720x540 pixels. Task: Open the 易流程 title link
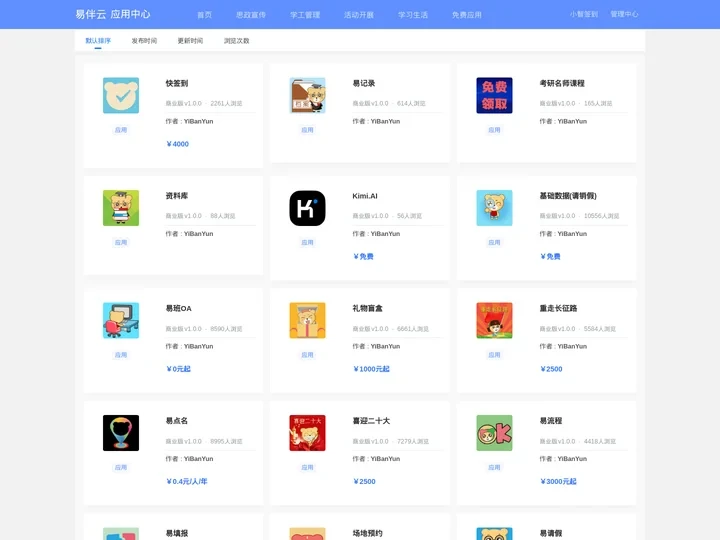551,421
